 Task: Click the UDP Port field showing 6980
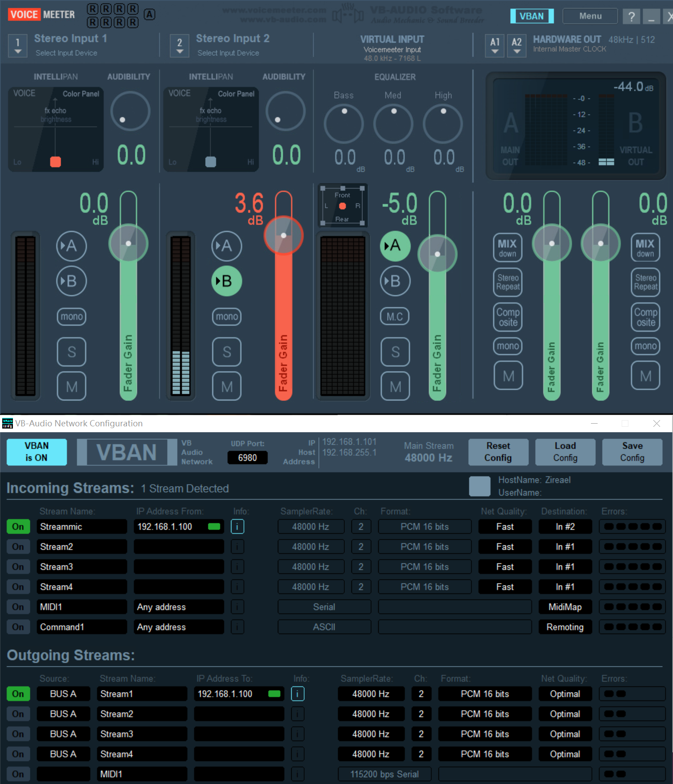(247, 458)
